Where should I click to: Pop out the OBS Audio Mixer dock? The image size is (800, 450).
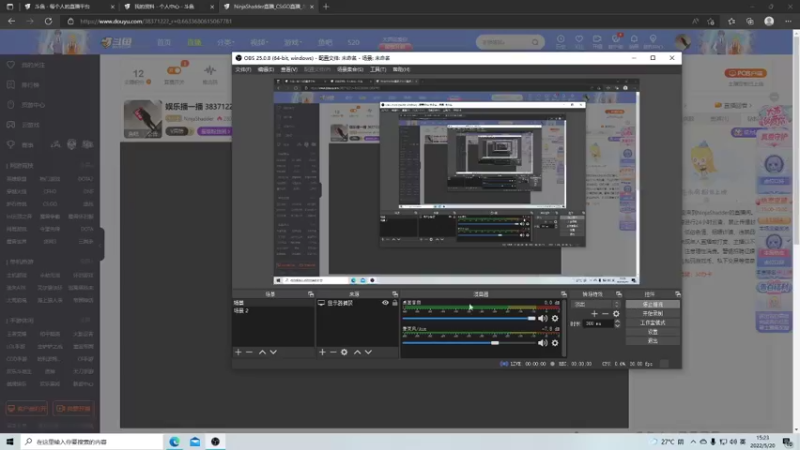[564, 294]
